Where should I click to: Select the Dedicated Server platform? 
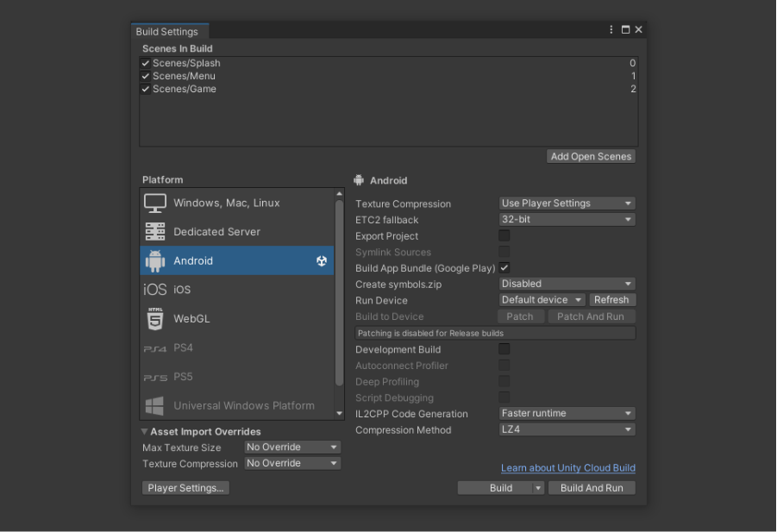coord(237,232)
